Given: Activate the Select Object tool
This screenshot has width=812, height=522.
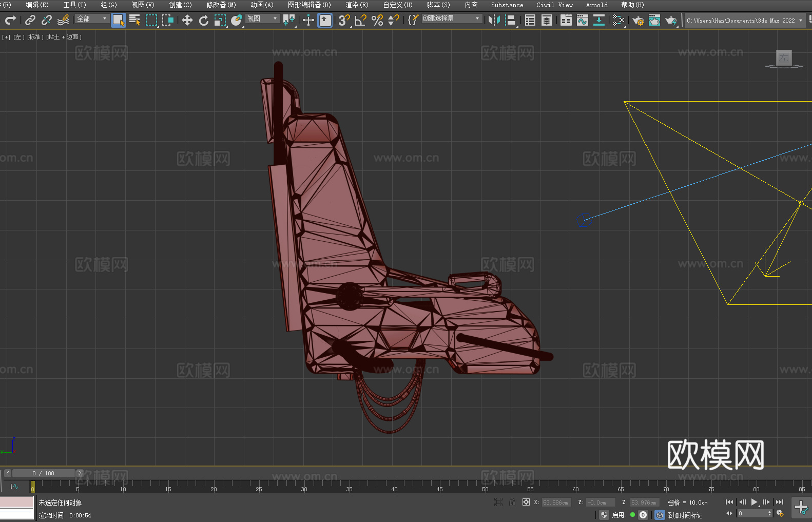Looking at the screenshot, I should point(119,20).
